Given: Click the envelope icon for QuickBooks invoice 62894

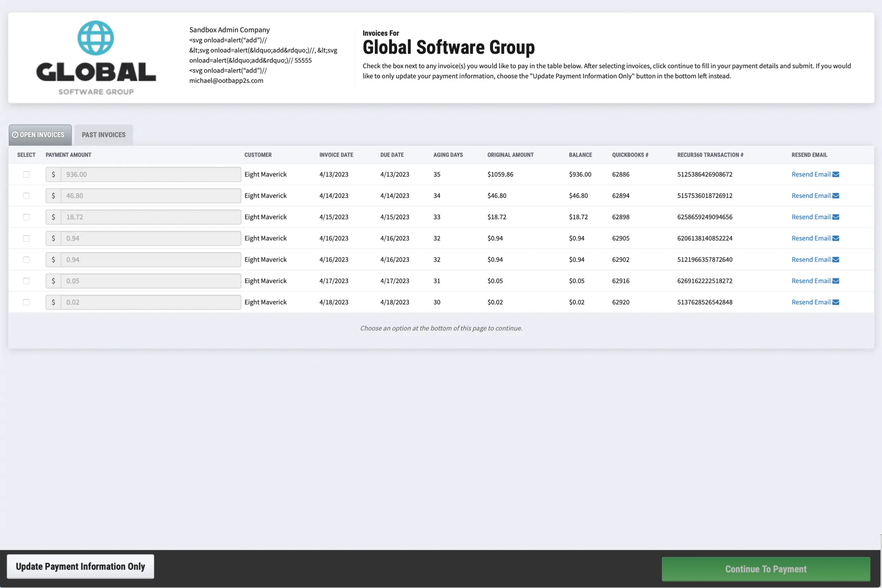Looking at the screenshot, I should (x=836, y=196).
